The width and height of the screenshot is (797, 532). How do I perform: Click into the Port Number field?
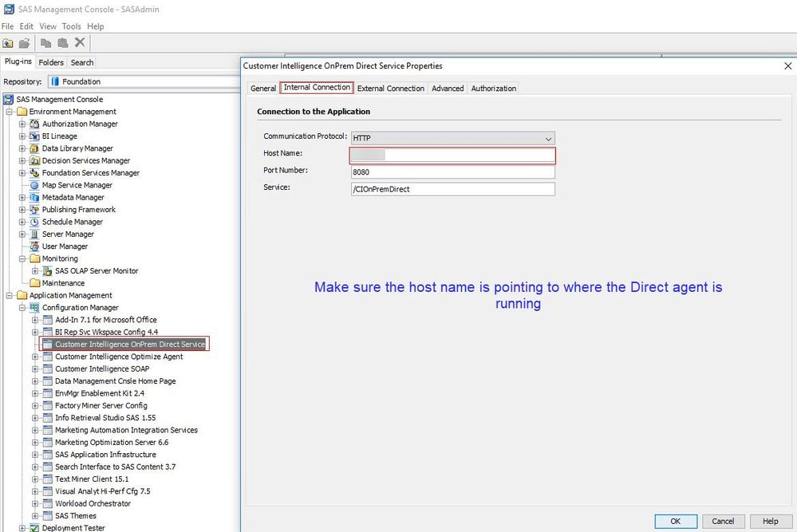(453, 172)
